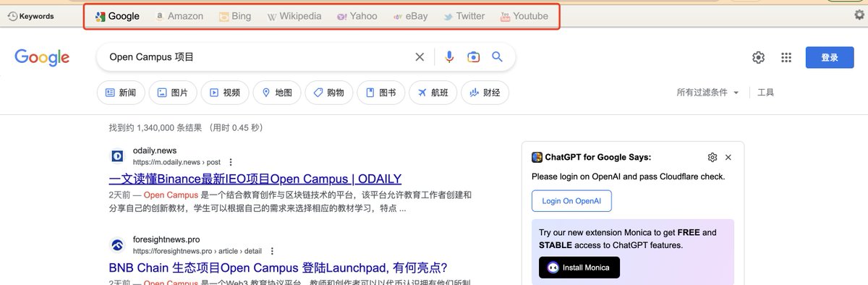The image size is (868, 285).
Task: Open extension bar settings gear
Action: coord(860,14)
